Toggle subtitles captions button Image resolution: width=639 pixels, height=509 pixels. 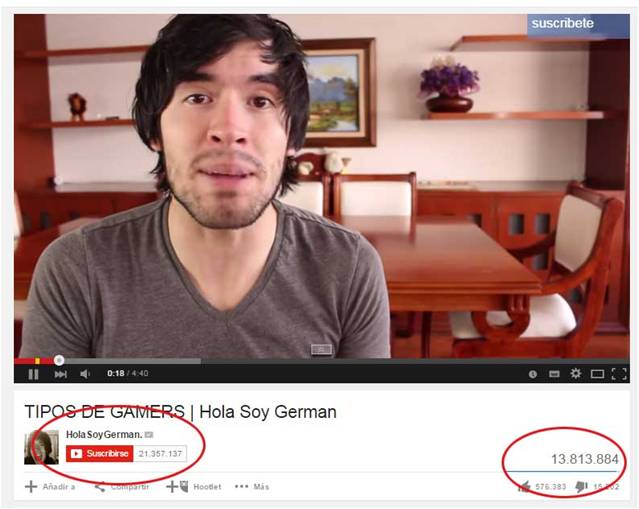[554, 374]
